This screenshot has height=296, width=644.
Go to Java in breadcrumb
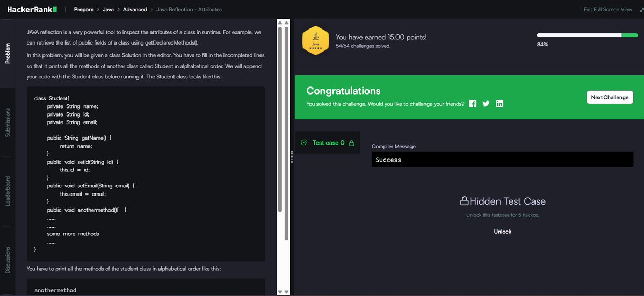(108, 10)
